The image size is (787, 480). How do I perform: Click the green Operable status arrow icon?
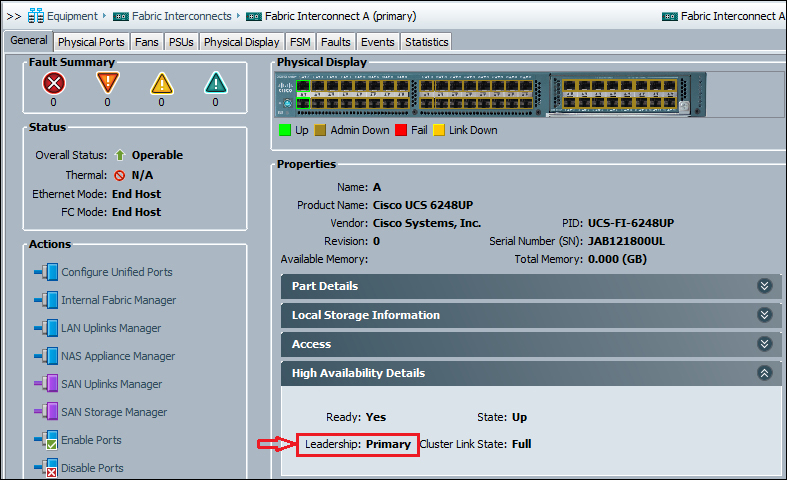pos(119,155)
